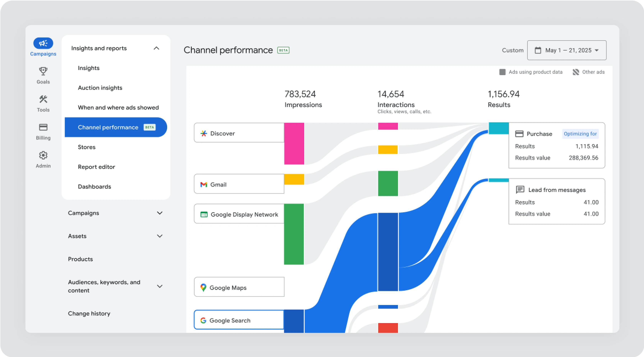
Task: Open Change history link
Action: (89, 314)
